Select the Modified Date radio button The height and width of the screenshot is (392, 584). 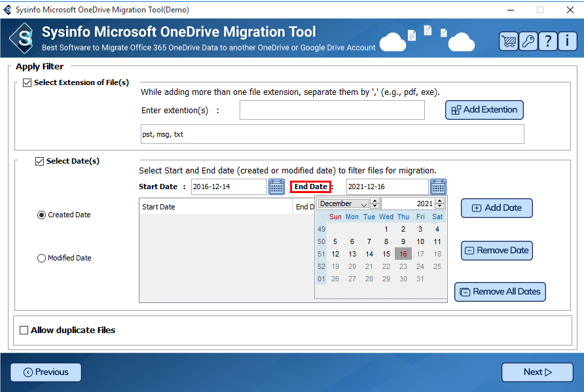42,258
